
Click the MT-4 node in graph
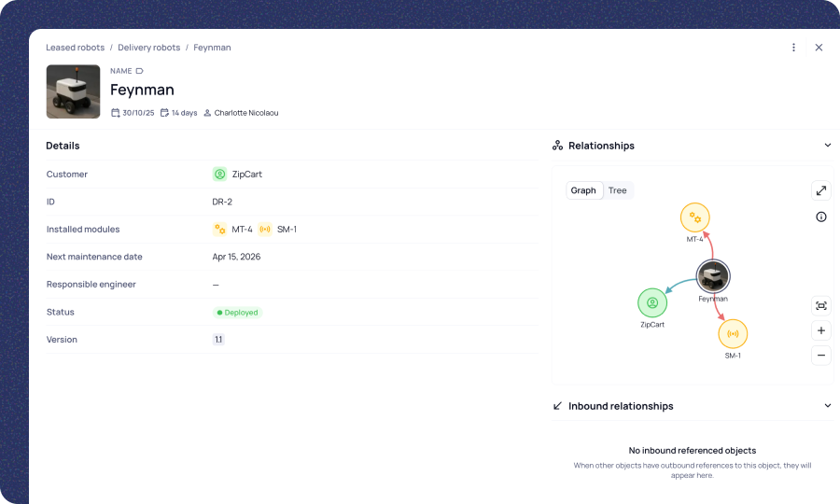pyautogui.click(x=694, y=217)
